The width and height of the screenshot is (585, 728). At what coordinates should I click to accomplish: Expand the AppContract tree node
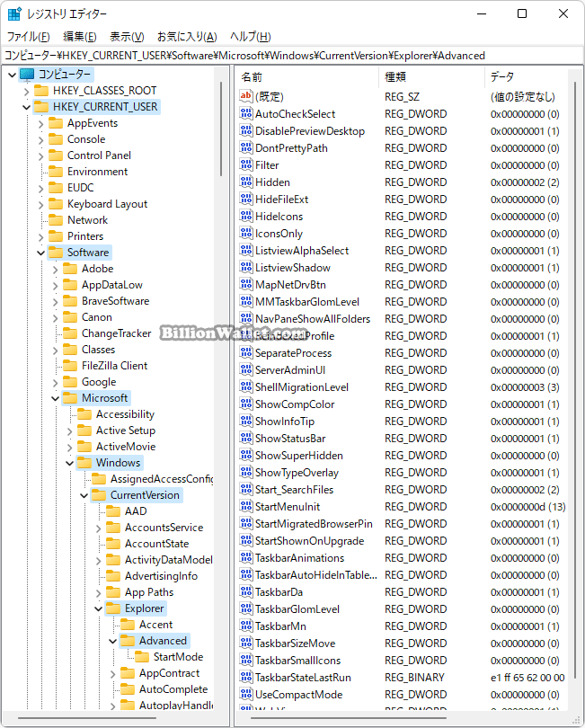(113, 674)
